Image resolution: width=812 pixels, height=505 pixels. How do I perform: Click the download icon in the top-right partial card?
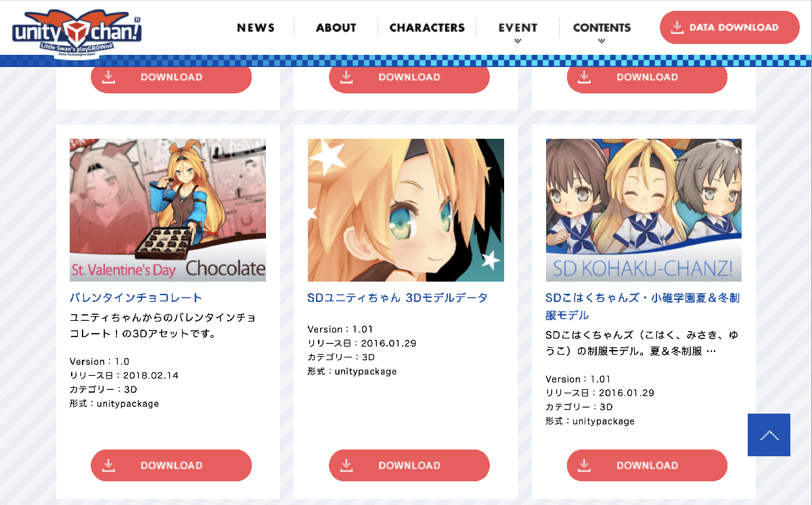(585, 76)
